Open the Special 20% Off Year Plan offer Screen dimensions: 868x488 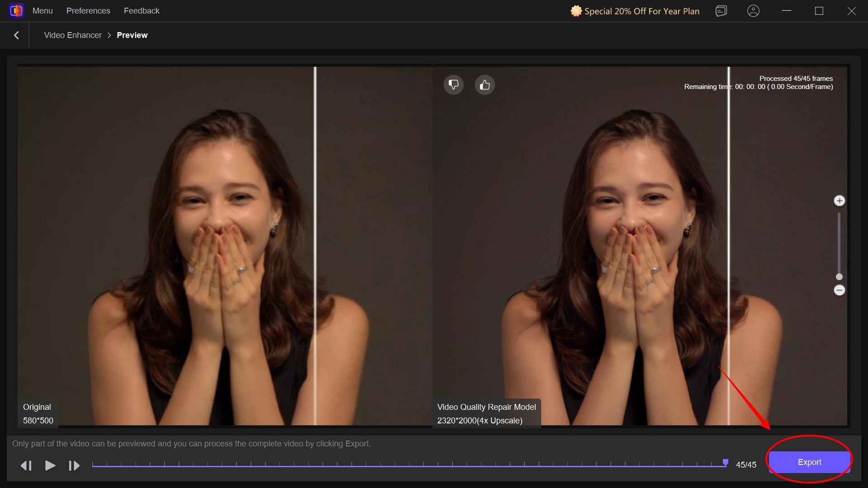click(x=635, y=11)
